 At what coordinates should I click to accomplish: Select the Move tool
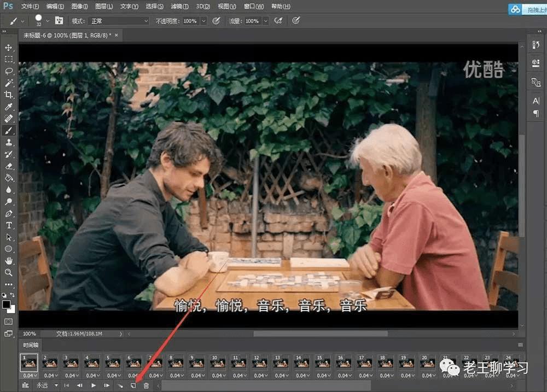click(x=9, y=47)
